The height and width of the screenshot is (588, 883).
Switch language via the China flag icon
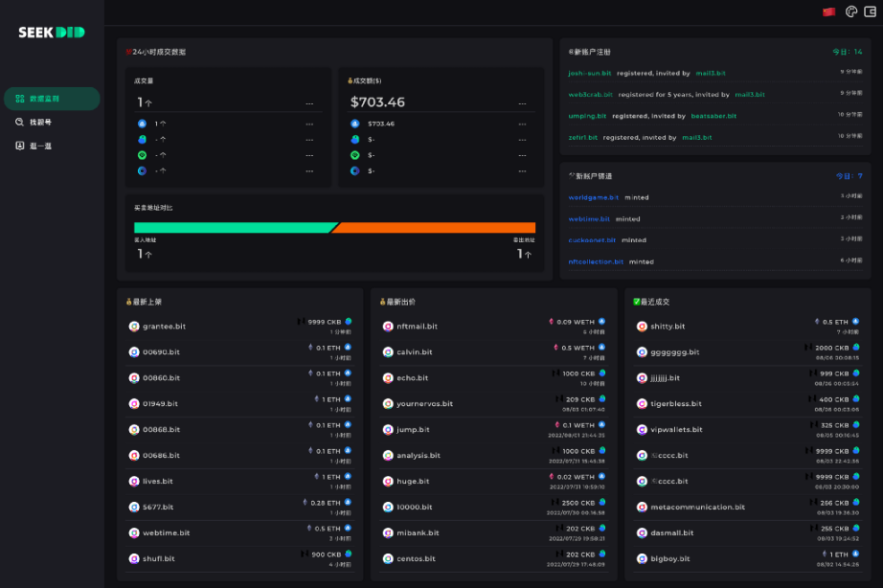(x=828, y=12)
